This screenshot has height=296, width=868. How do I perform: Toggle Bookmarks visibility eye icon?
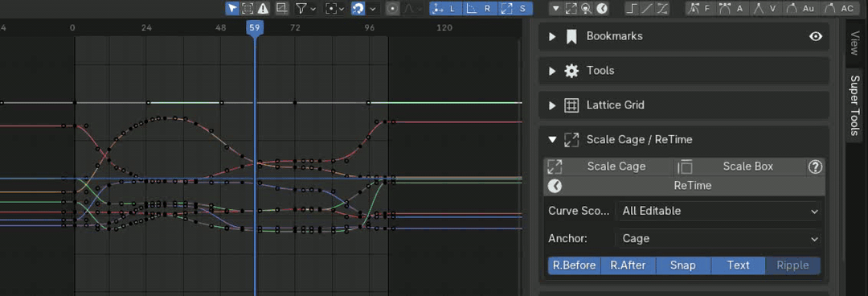pyautogui.click(x=816, y=36)
